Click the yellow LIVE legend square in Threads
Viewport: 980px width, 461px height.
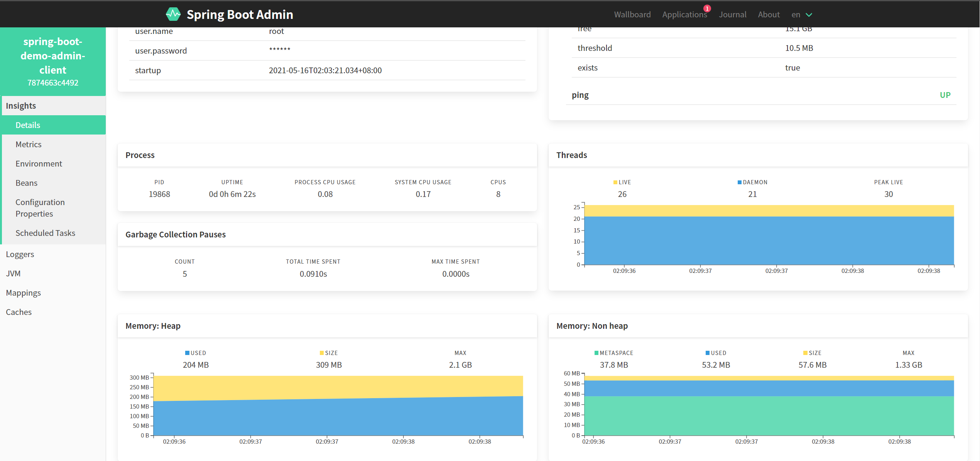615,182
